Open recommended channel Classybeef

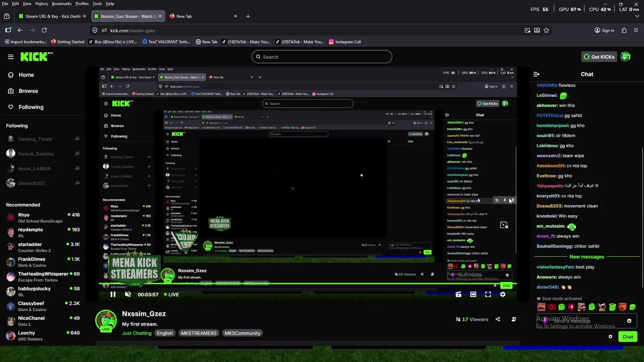(x=43, y=306)
